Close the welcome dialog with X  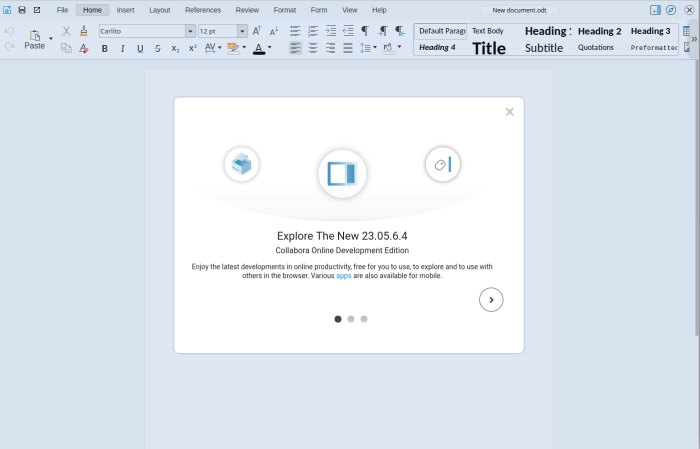pos(509,112)
